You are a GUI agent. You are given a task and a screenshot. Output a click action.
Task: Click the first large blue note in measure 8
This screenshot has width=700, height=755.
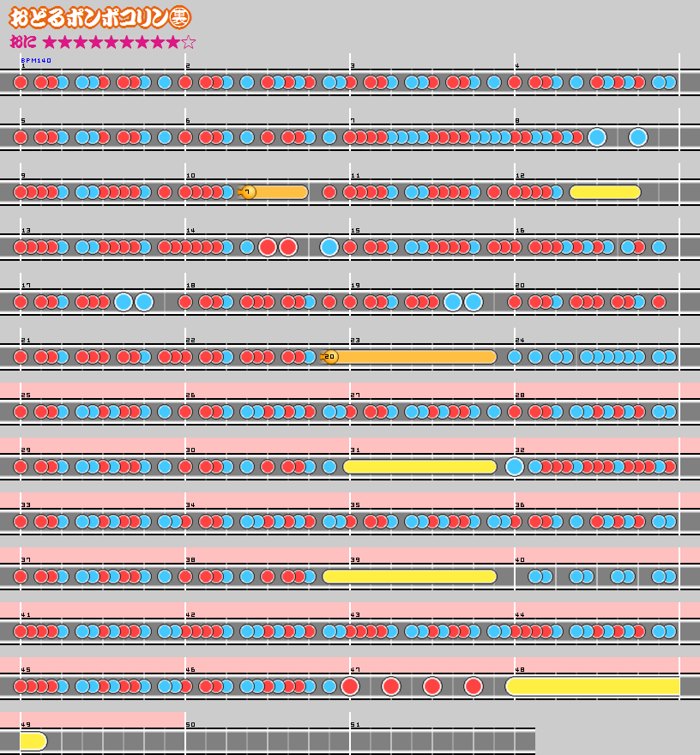597,137
